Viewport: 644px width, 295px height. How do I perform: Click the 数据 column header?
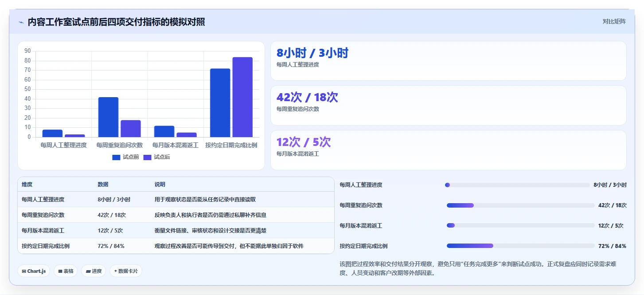pyautogui.click(x=103, y=185)
